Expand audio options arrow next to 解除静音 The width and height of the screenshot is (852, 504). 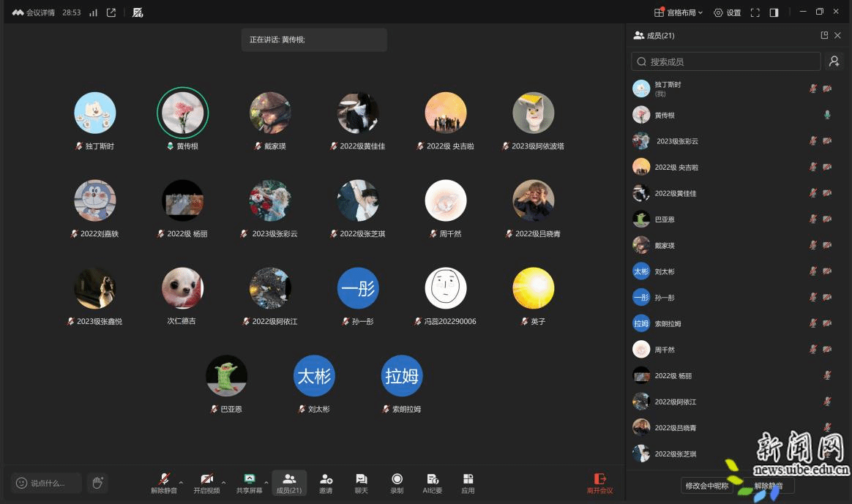coord(182,483)
